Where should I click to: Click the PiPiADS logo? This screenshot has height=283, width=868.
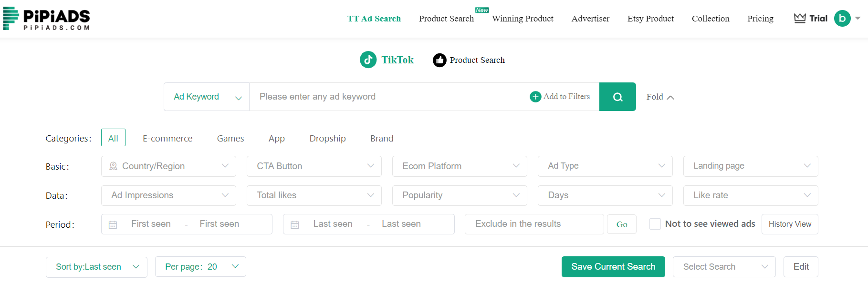[46, 19]
